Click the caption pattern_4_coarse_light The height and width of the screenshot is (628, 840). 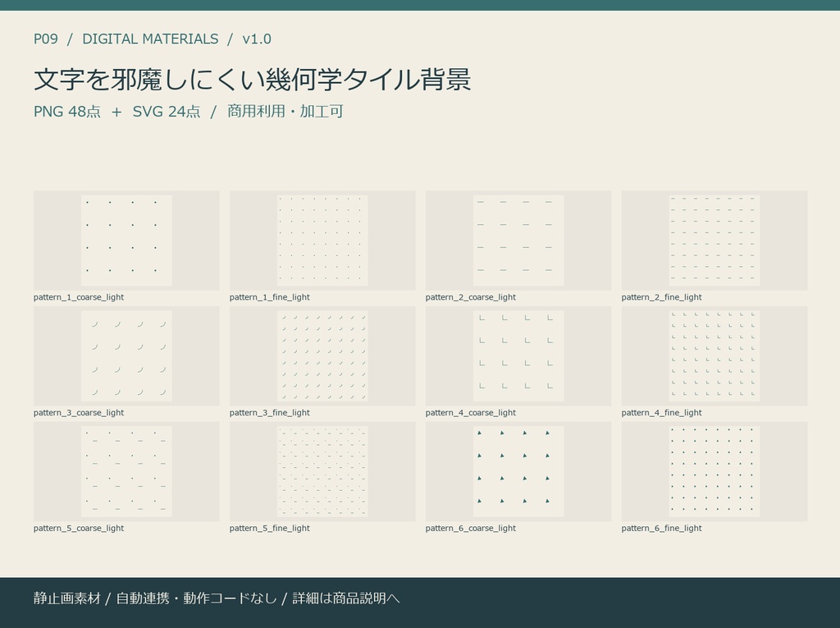pyautogui.click(x=471, y=412)
